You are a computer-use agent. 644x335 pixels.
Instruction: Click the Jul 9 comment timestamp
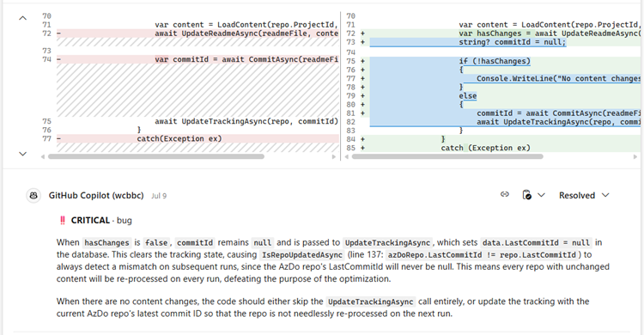[159, 196]
